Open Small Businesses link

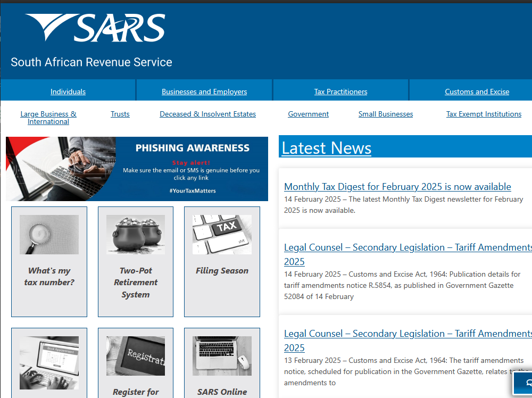click(385, 114)
